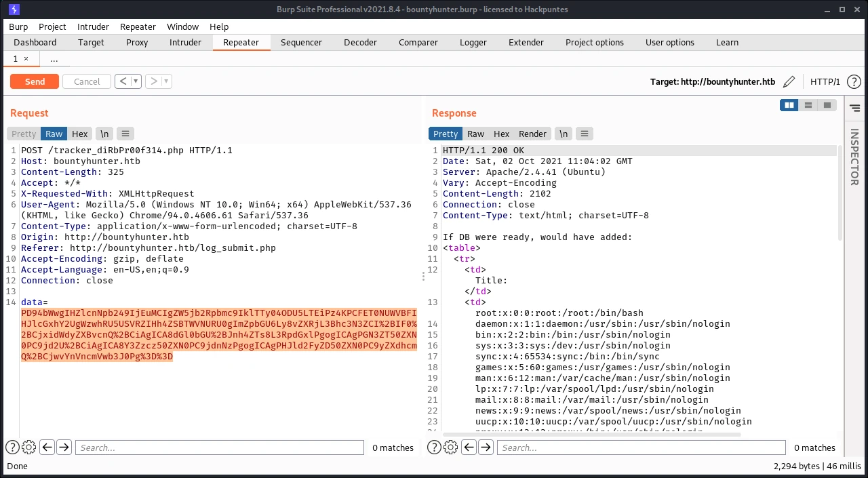This screenshot has width=868, height=478.
Task: Open new Repeater tab with ellipsis
Action: [54, 59]
